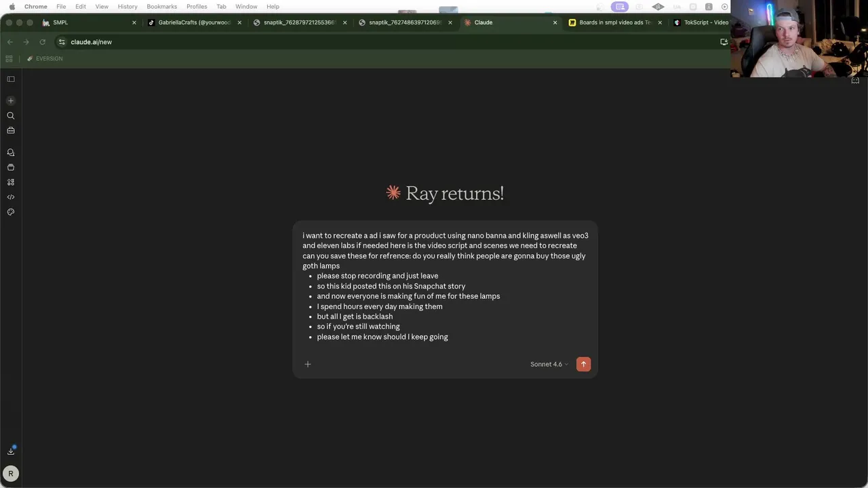Switch to the snaptik_762879 tab

coord(299,22)
